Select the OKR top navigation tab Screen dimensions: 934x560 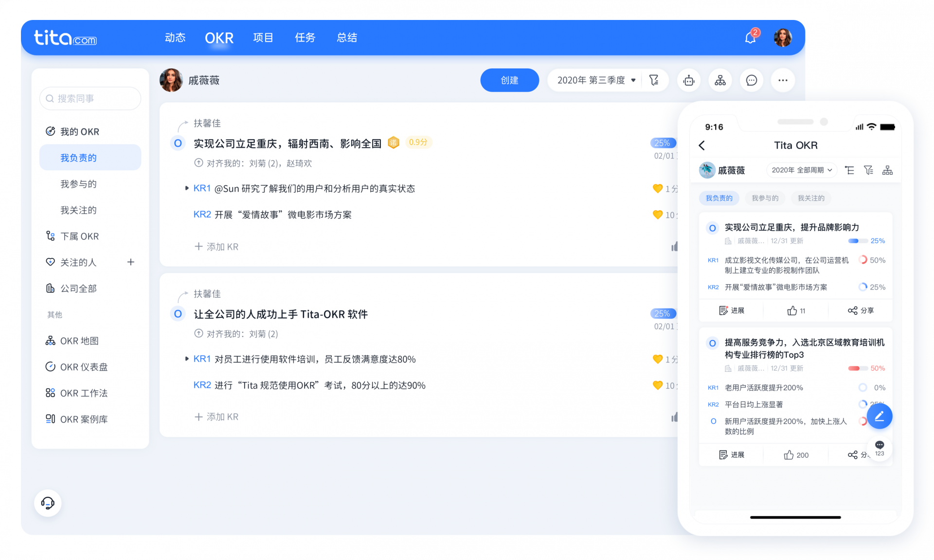pyautogui.click(x=219, y=38)
